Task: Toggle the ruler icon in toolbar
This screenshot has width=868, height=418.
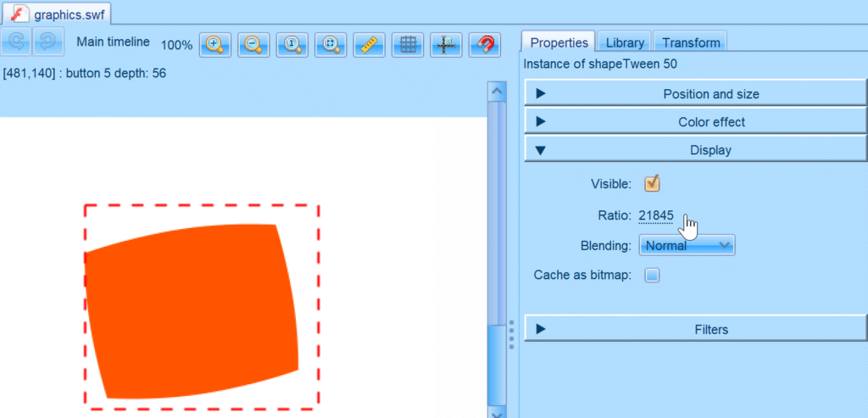Action: coord(369,45)
